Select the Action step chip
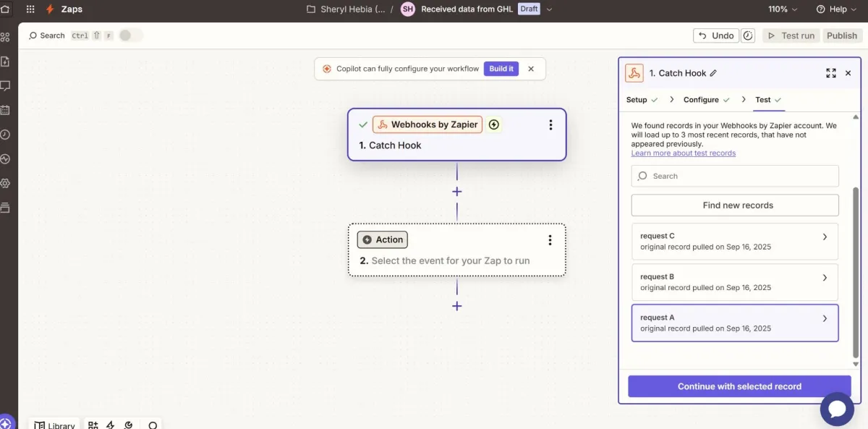 pyautogui.click(x=383, y=239)
